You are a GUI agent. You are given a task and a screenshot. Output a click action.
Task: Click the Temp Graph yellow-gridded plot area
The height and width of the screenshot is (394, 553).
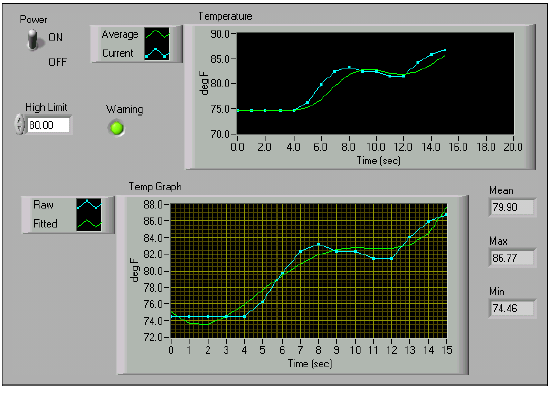tap(309, 271)
